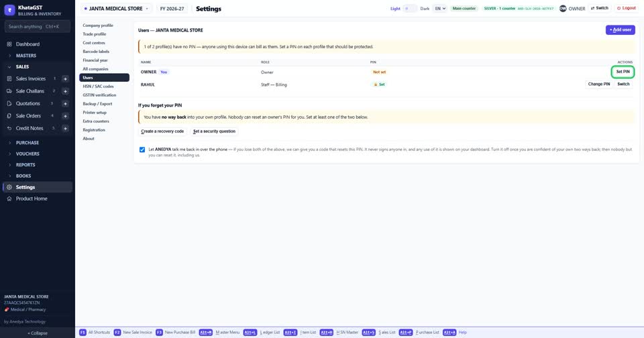Viewport: 644px width, 338px height.
Task: Click the Sales Invoices document icon
Action: 9,78
